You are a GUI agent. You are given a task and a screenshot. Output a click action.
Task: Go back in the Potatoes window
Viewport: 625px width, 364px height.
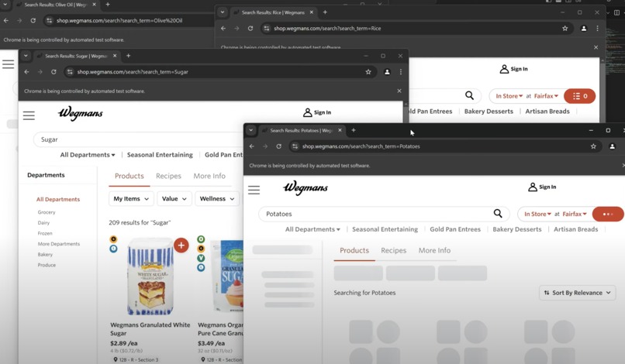252,146
